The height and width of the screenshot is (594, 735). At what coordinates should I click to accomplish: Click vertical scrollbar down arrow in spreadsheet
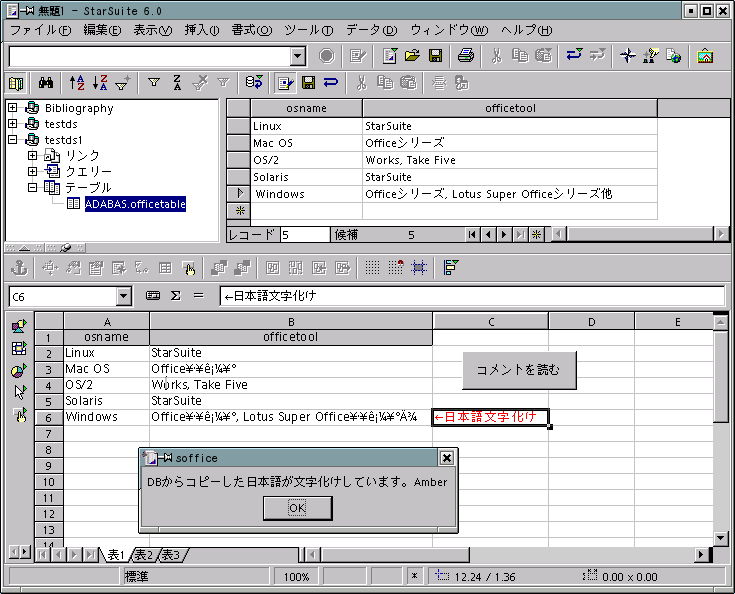(x=720, y=538)
